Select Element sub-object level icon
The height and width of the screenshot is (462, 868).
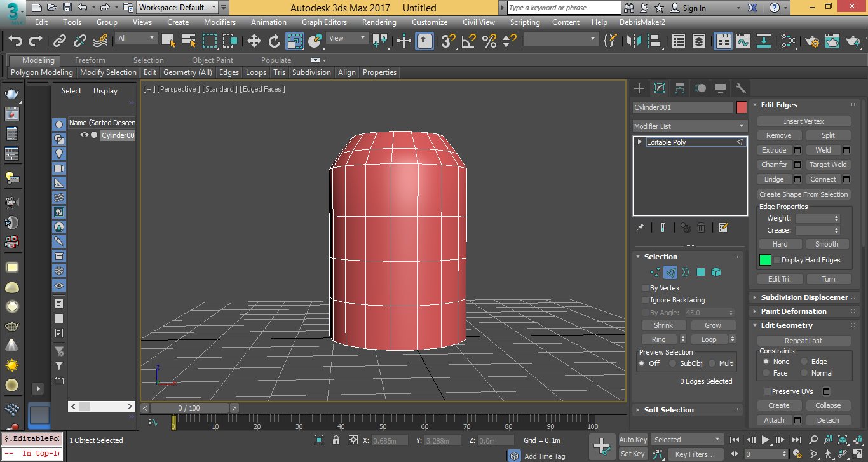click(x=716, y=272)
